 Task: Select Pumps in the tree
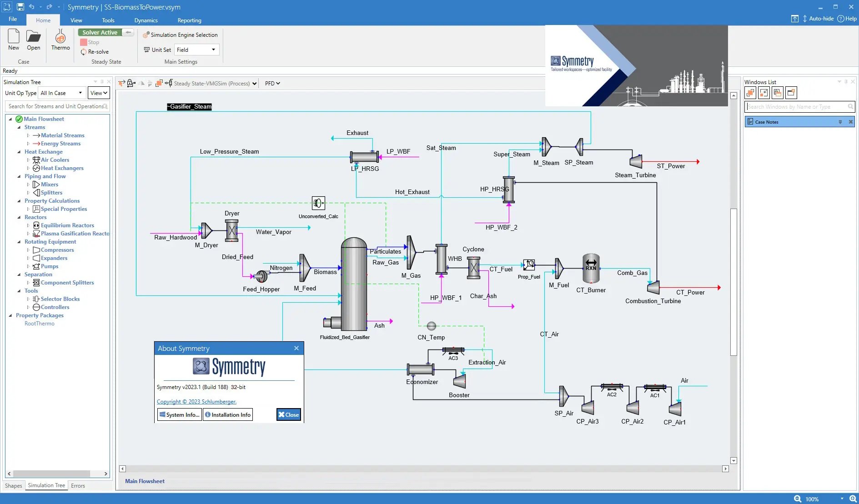(x=50, y=266)
